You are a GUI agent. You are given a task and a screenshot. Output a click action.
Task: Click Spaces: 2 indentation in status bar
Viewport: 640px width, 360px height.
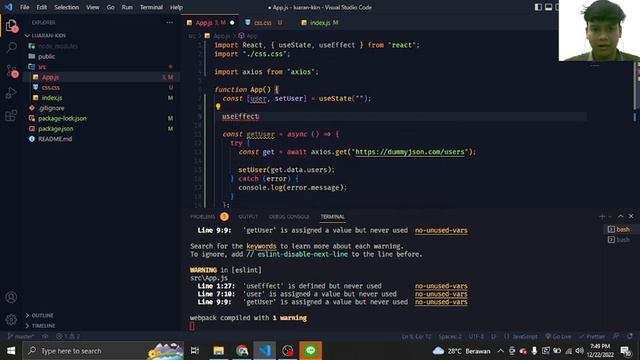(x=450, y=337)
